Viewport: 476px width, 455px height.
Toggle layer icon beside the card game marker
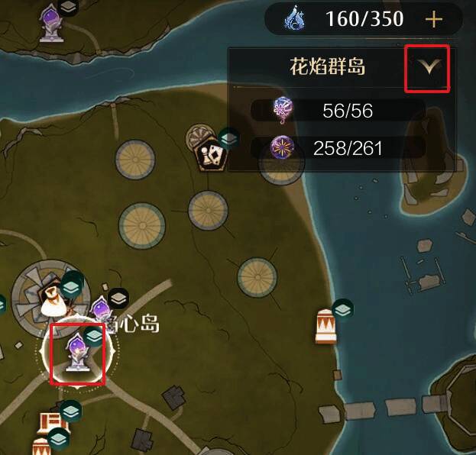229,139
